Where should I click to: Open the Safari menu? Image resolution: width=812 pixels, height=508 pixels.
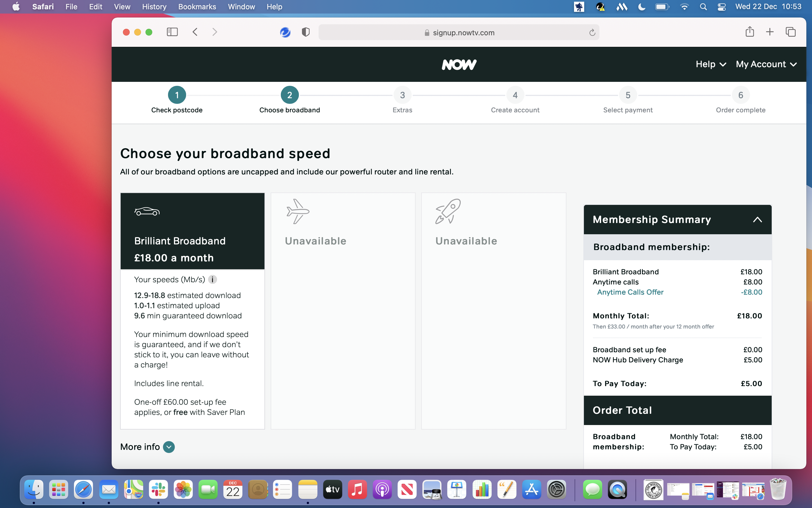tap(43, 7)
